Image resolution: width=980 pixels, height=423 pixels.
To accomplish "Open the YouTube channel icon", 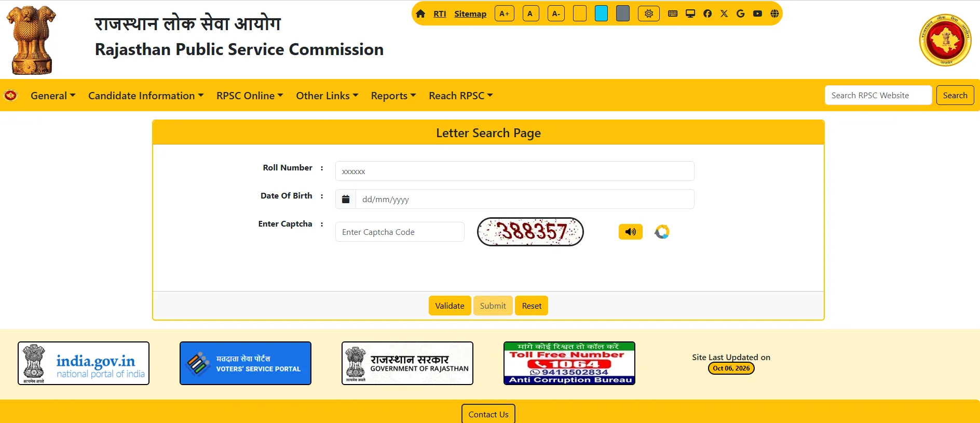I will click(x=758, y=14).
